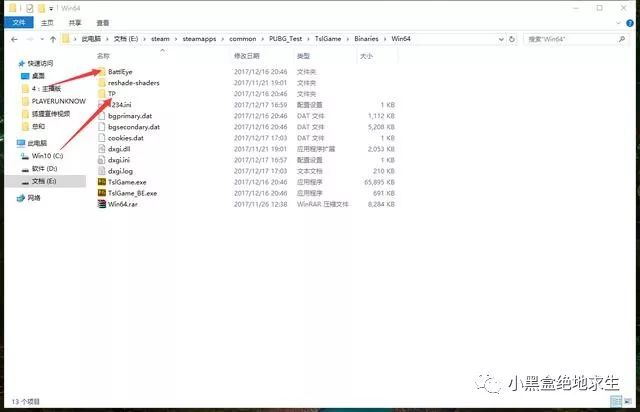This screenshot has height=412, width=640.
Task: Expand breadcrumb arrow after TslGame
Action: tap(348, 39)
